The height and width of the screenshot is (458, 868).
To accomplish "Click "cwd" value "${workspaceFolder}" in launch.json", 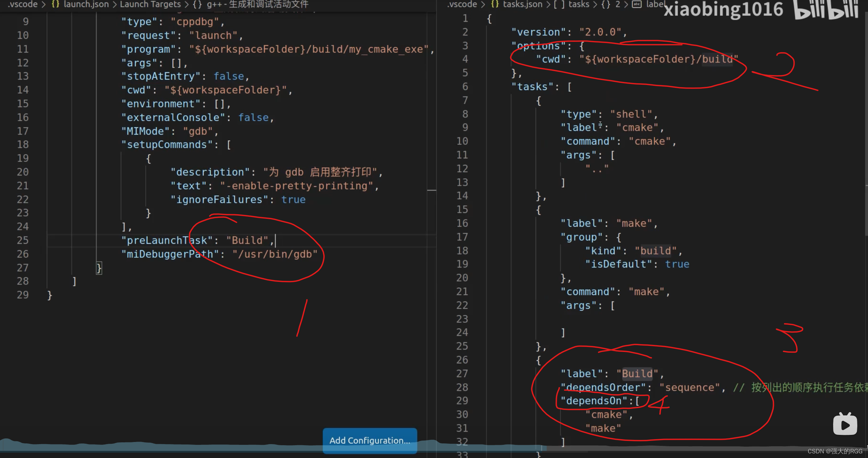I will coord(225,90).
